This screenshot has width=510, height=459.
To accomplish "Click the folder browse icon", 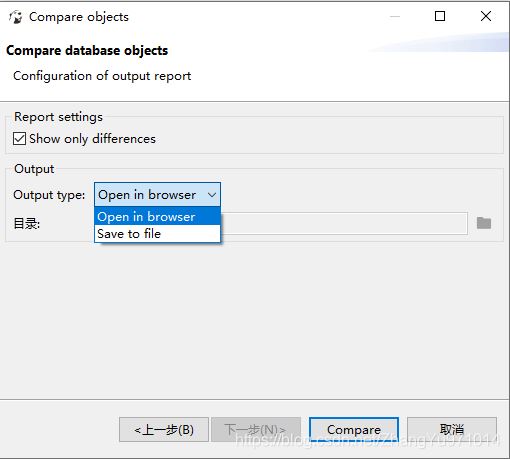I will tap(484, 223).
